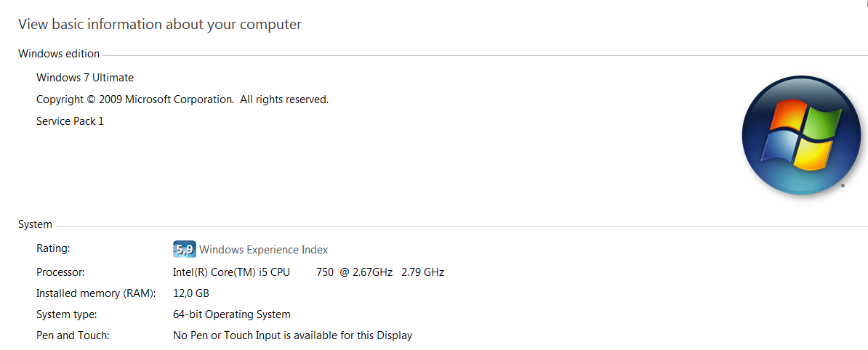Click the Intel(R) Core(TM) i5 CPU text
This screenshot has width=868, height=350.
point(231,272)
